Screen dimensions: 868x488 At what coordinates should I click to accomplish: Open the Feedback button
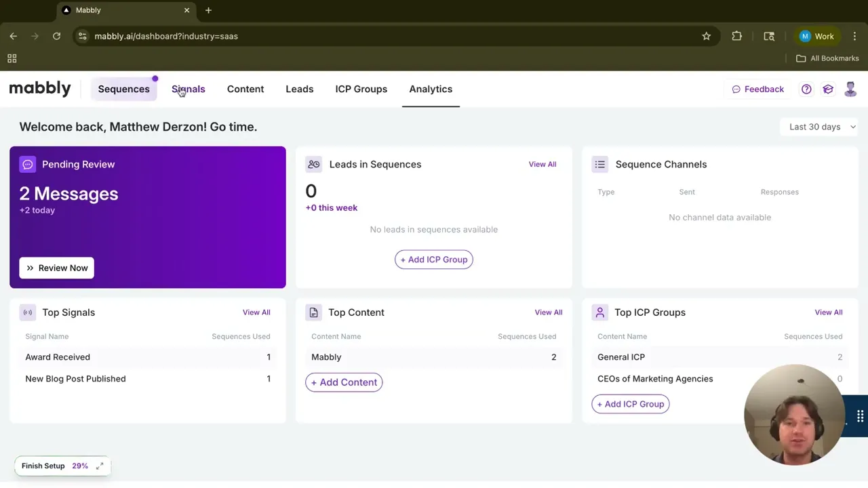tap(757, 89)
